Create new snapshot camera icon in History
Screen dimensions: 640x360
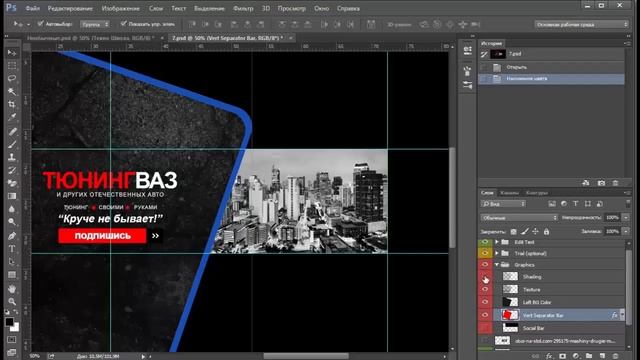[601, 183]
